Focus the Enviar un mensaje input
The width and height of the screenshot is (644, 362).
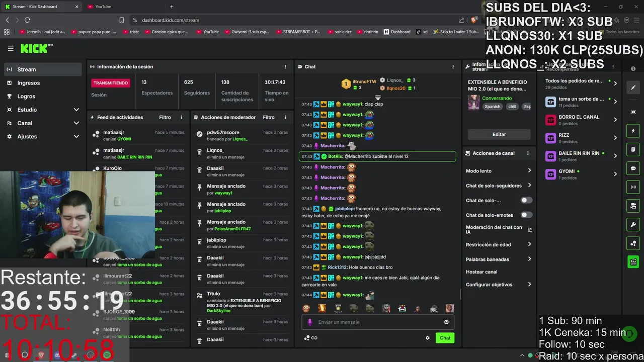(377, 322)
